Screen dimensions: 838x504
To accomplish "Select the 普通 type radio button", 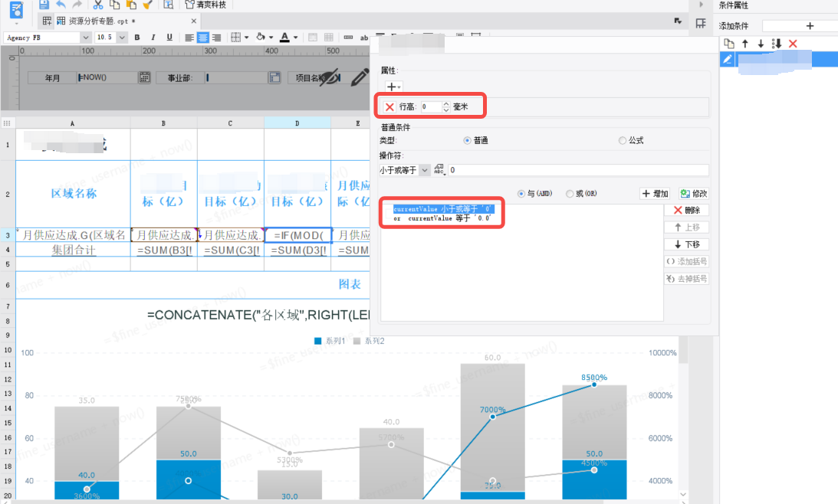I will (467, 140).
